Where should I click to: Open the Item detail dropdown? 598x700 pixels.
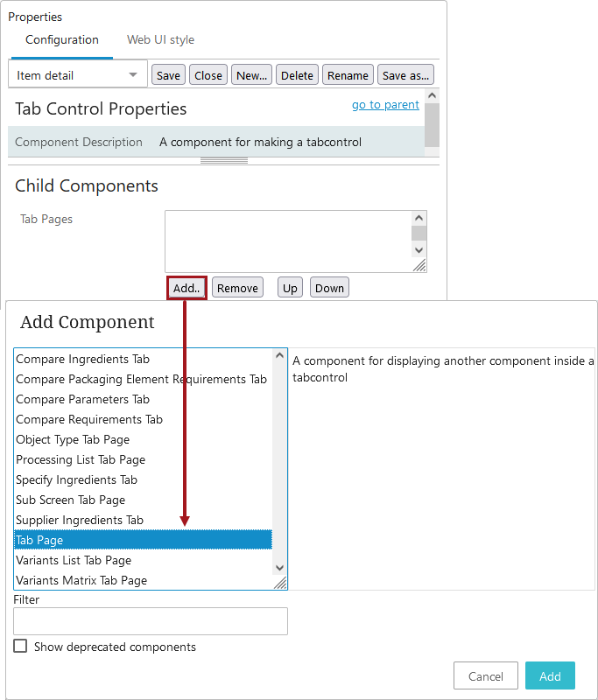pyautogui.click(x=77, y=75)
